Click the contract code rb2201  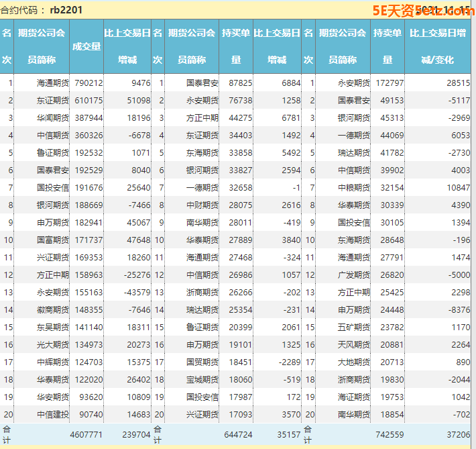coord(66,10)
